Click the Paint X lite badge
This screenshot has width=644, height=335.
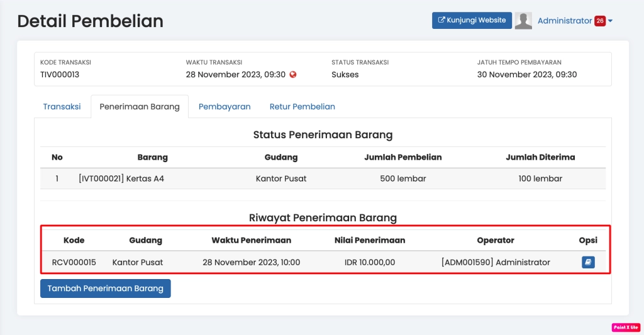point(625,327)
